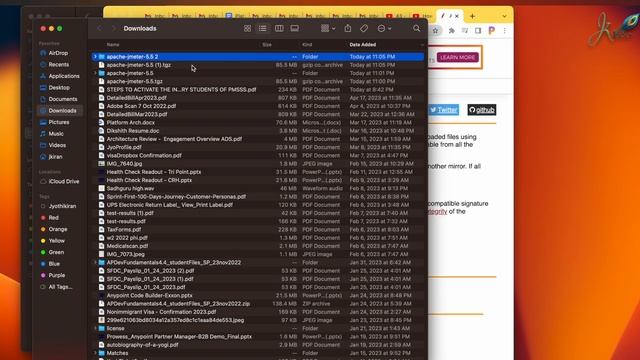Viewport: 640px width, 360px height.
Task: Go back in Finder navigation
Action: pos(99,29)
